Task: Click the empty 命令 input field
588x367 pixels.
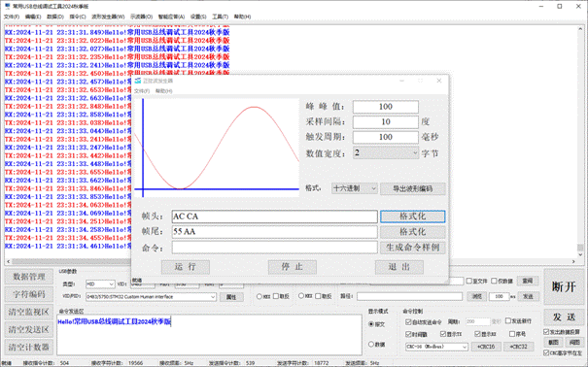Action: tap(274, 248)
